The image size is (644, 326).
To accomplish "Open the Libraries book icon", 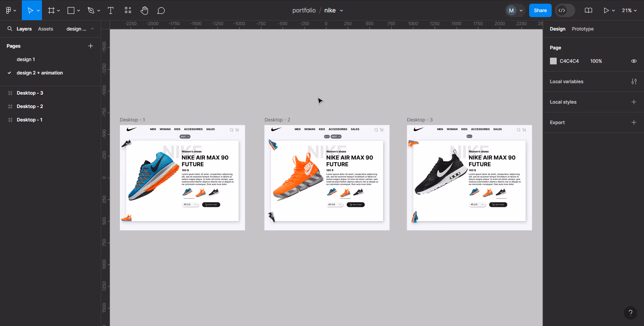I will point(588,10).
